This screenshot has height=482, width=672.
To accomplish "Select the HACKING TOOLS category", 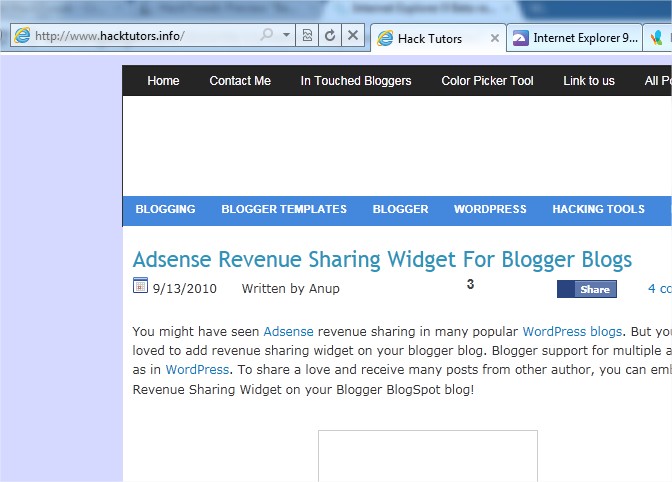I will (598, 209).
